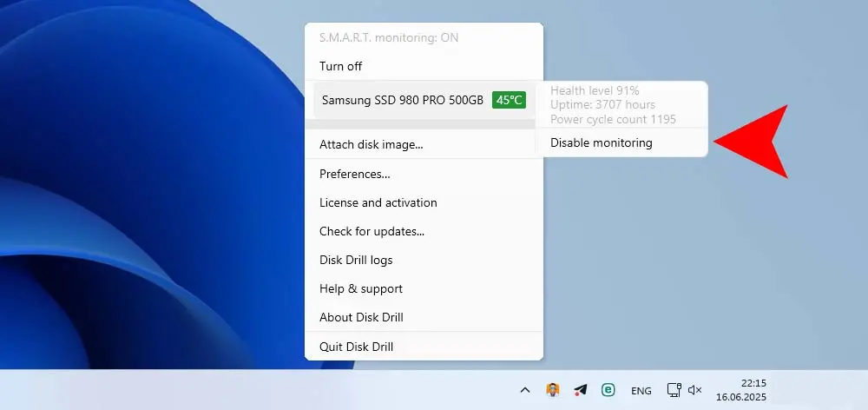Switch input language via ENG indicator

coord(641,391)
